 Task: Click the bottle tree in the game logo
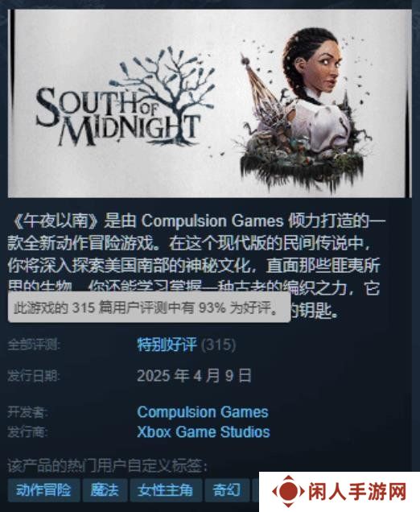pyautogui.click(x=163, y=95)
